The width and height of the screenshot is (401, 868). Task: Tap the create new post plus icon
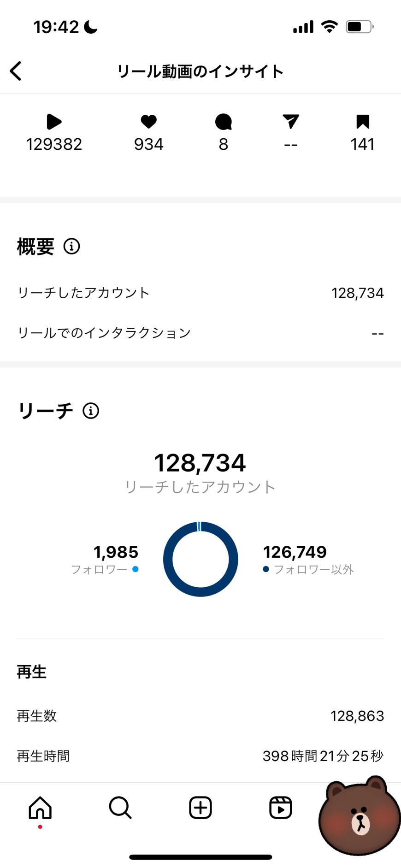[200, 808]
